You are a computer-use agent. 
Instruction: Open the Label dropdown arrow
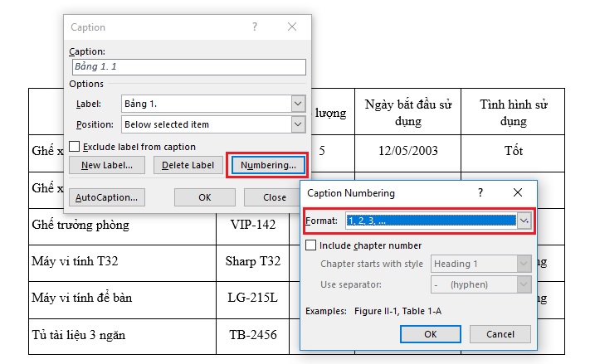point(298,104)
